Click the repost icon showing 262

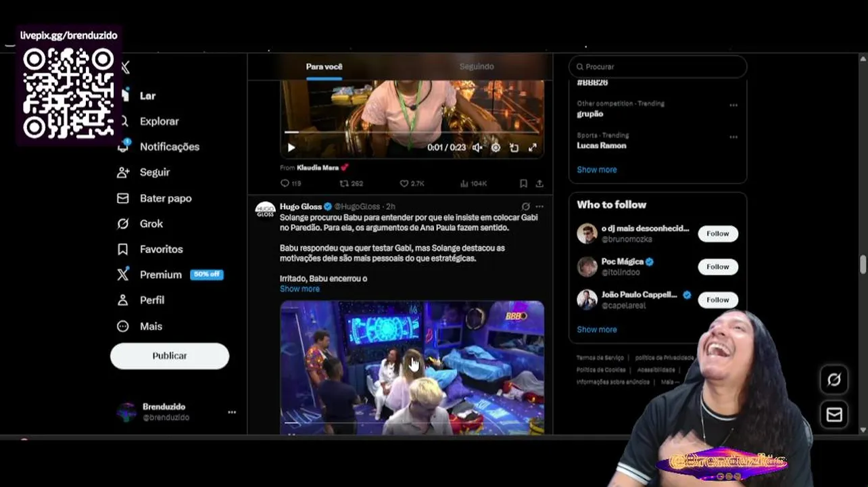coord(344,183)
